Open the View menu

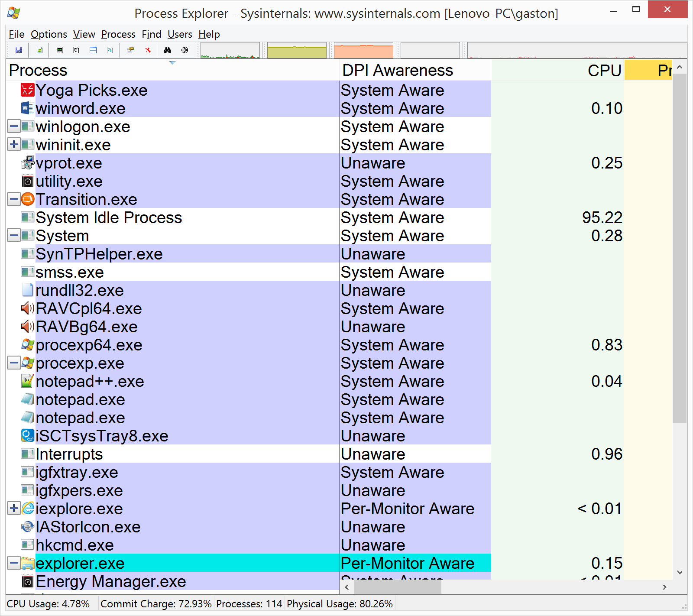(84, 34)
